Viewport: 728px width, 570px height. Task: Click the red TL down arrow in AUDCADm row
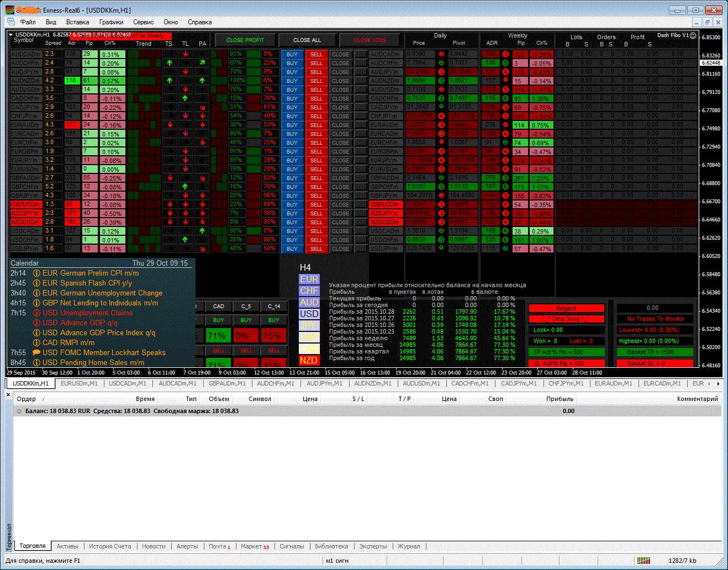[186, 54]
